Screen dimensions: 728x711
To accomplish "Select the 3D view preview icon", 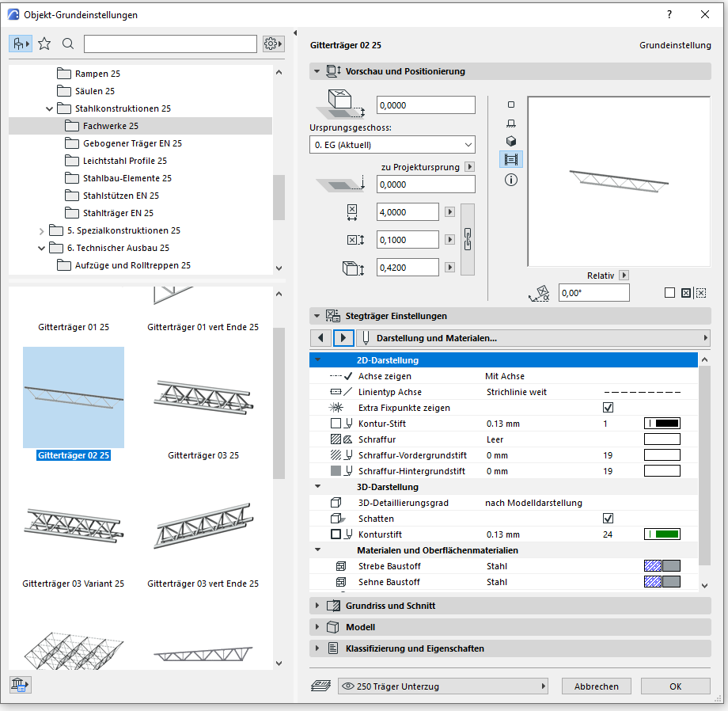I will coord(511,141).
